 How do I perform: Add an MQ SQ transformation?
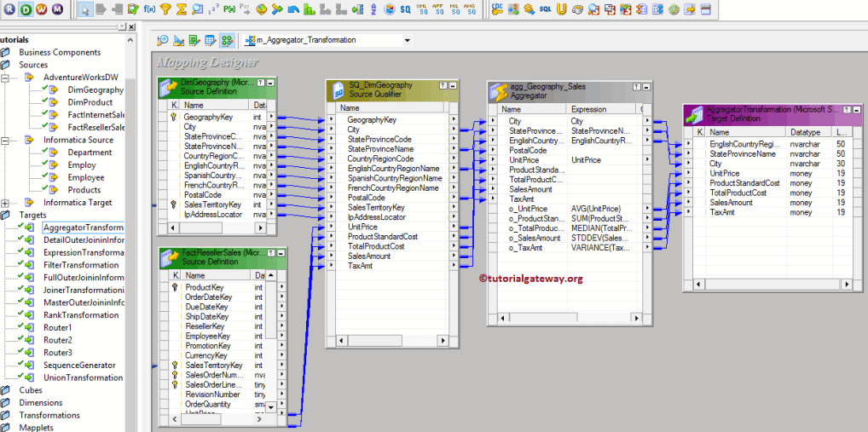[x=454, y=9]
